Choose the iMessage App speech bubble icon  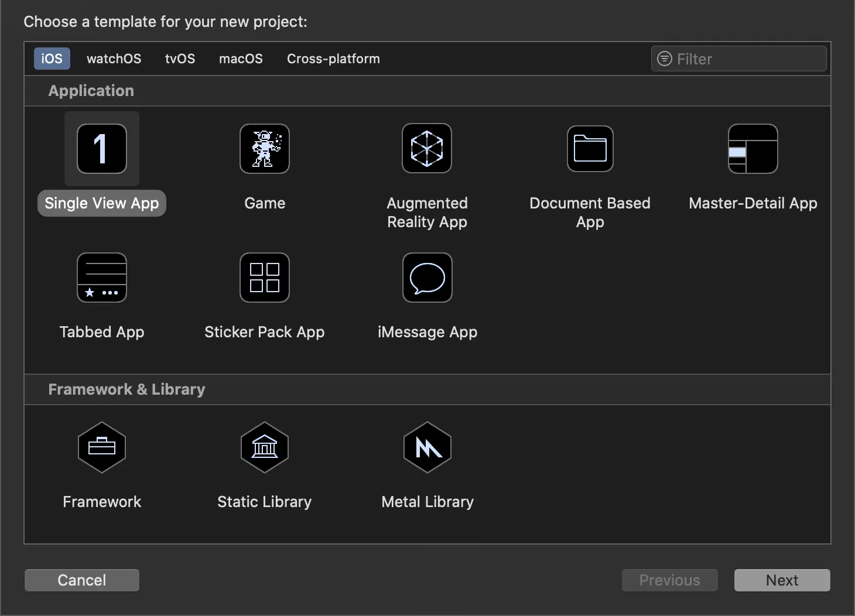tap(427, 278)
